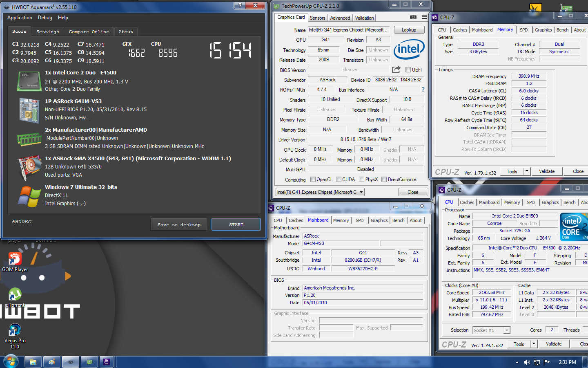Switch to the Compare Online tab
The image size is (588, 368).
[x=89, y=31]
